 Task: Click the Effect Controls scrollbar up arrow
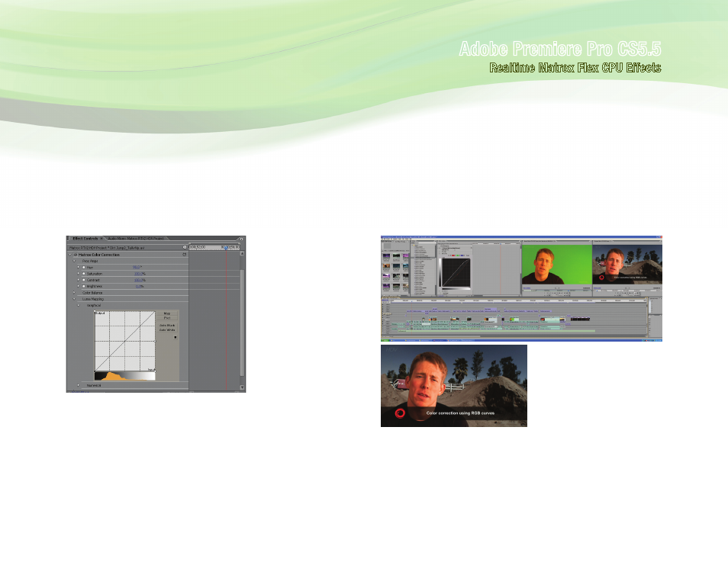point(242,254)
